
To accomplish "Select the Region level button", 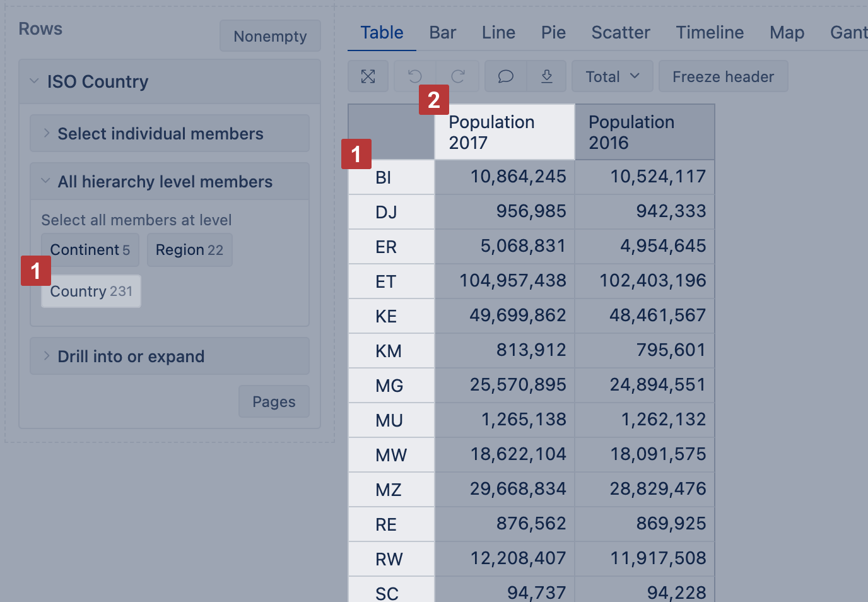I will click(x=189, y=250).
